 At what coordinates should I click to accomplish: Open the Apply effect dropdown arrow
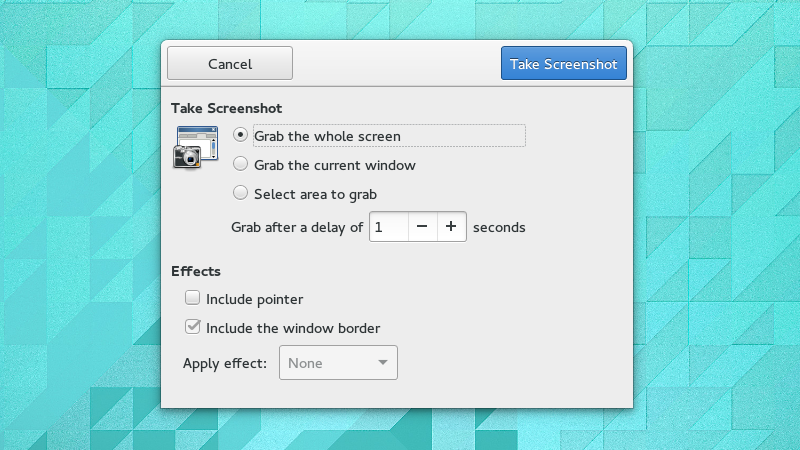pos(383,363)
